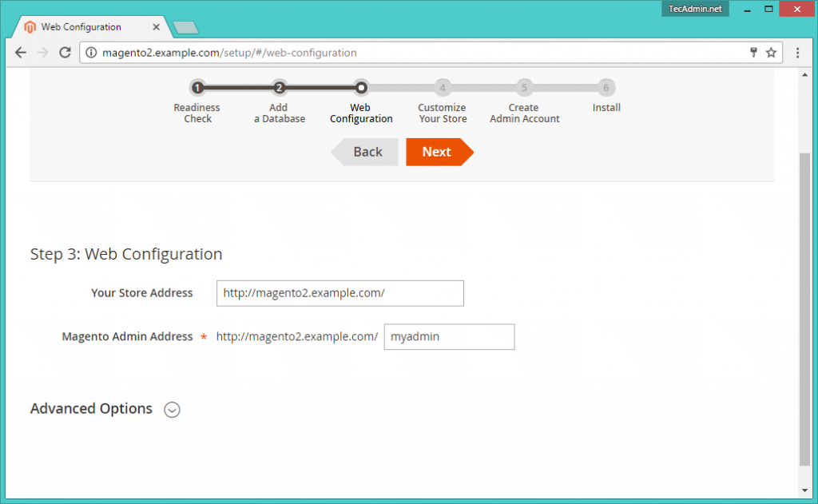This screenshot has height=504, width=818.
Task: Click the browser reload page icon
Action: coord(66,53)
